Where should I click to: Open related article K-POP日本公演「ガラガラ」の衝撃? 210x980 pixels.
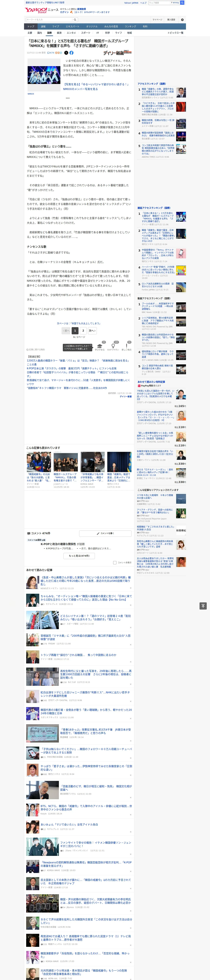point(71,369)
